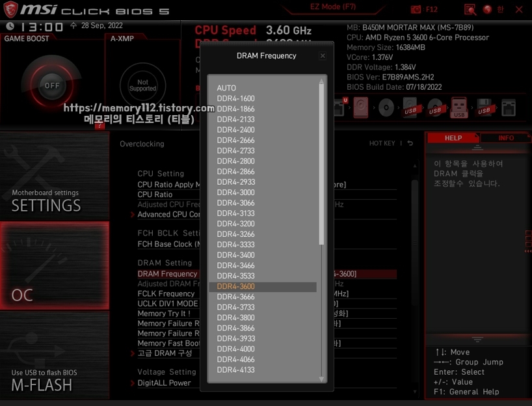Choose DDR4-3533 frequency option
Screen dimensions: 532x406
(x=236, y=276)
